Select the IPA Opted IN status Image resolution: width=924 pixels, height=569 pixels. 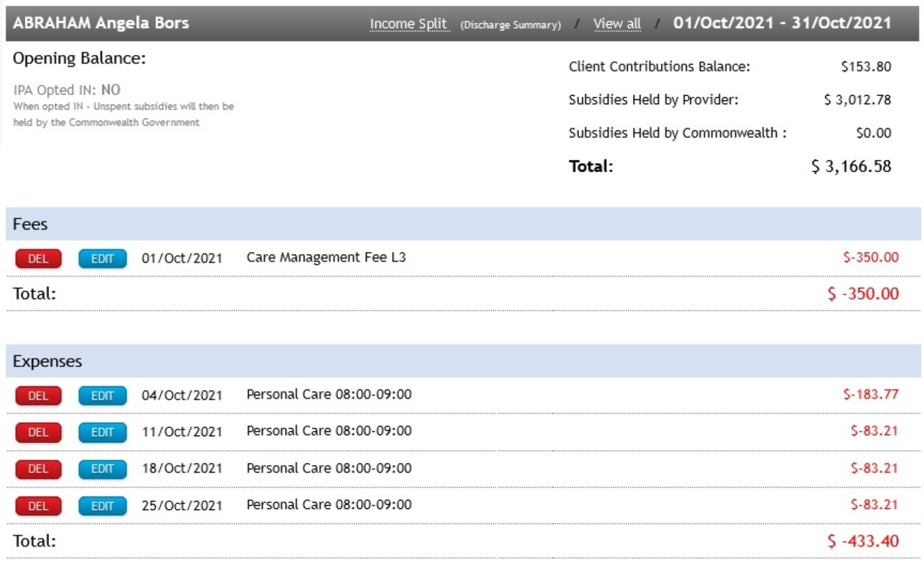click(x=67, y=90)
